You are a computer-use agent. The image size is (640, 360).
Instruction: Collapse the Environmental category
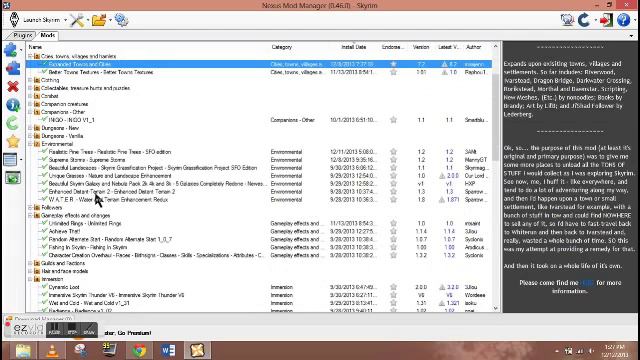30,144
